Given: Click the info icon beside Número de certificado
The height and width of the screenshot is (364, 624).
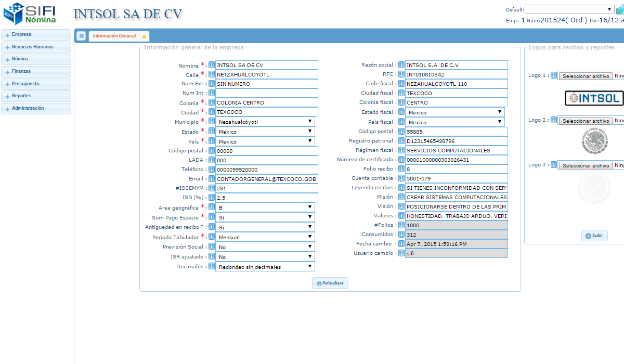Looking at the screenshot, I should coord(401,160).
